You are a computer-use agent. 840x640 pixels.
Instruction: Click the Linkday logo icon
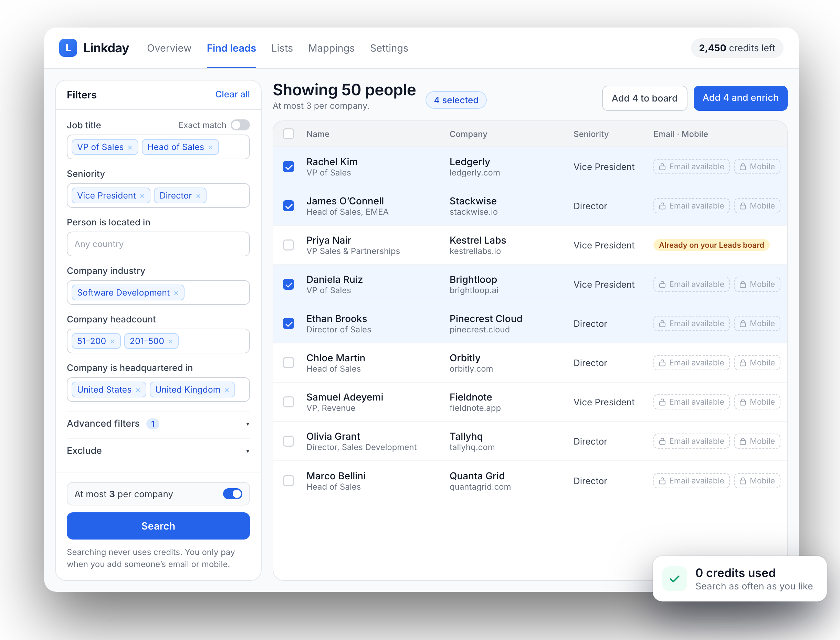coord(68,48)
